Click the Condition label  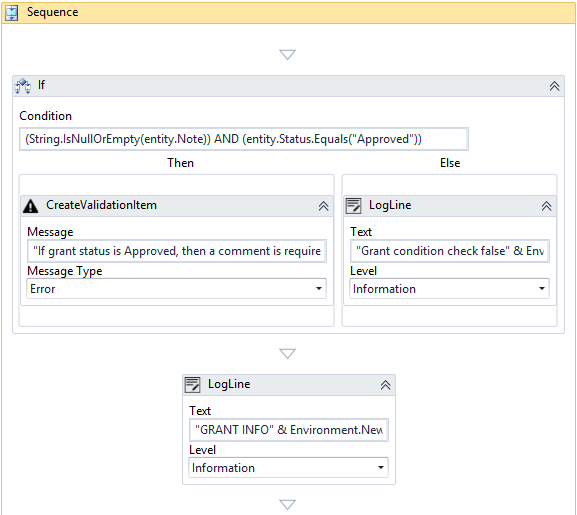click(46, 116)
